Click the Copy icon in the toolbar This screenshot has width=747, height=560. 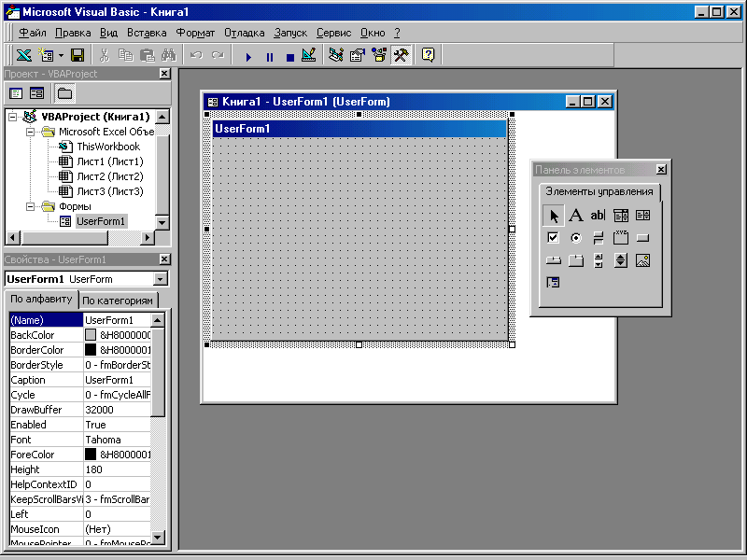(x=126, y=55)
